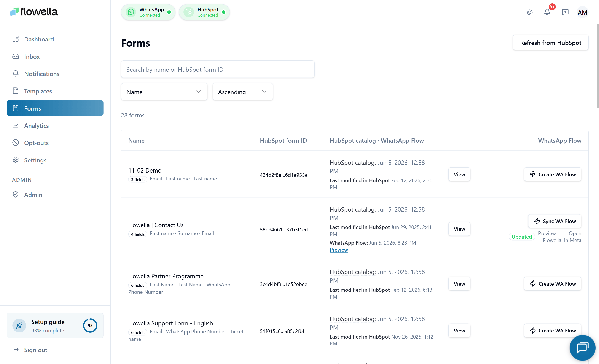Open Dashboard from the sidebar
The image size is (599, 364).
pos(55,39)
